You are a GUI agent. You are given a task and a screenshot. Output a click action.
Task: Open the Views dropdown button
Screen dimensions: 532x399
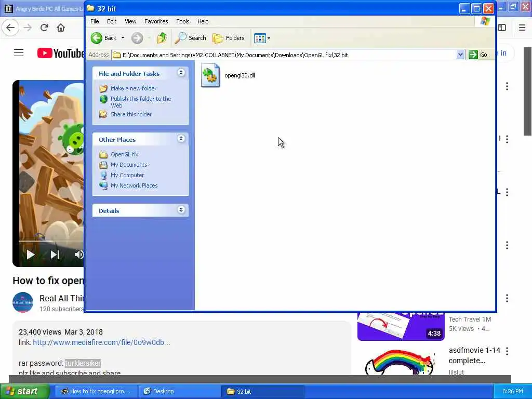tap(262, 38)
